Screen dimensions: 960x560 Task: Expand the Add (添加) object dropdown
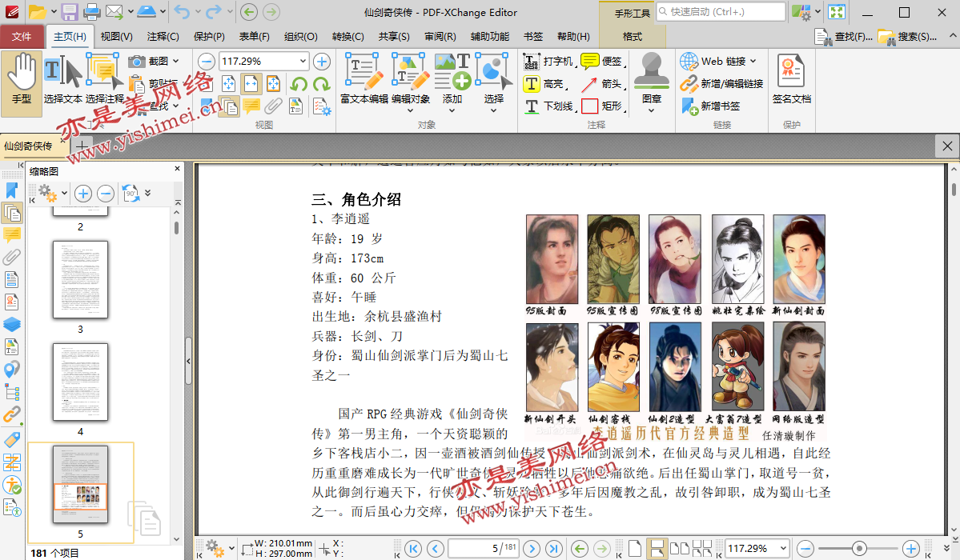point(452,110)
